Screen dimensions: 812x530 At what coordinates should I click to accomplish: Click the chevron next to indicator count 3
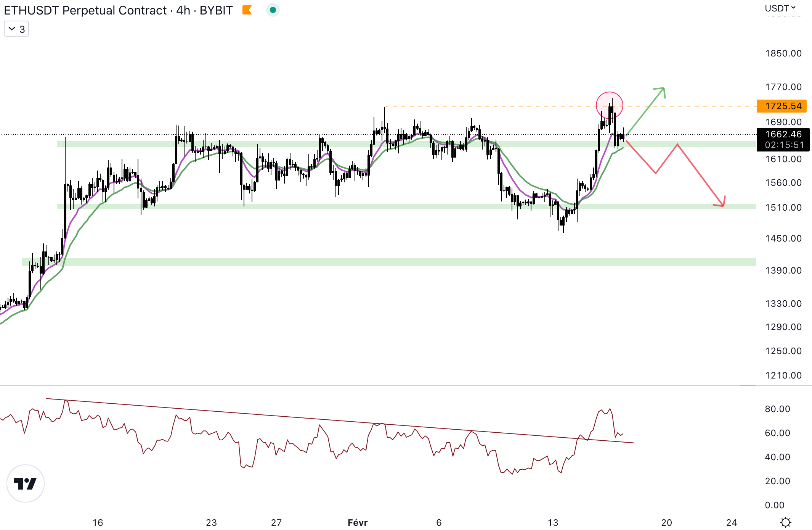point(12,29)
